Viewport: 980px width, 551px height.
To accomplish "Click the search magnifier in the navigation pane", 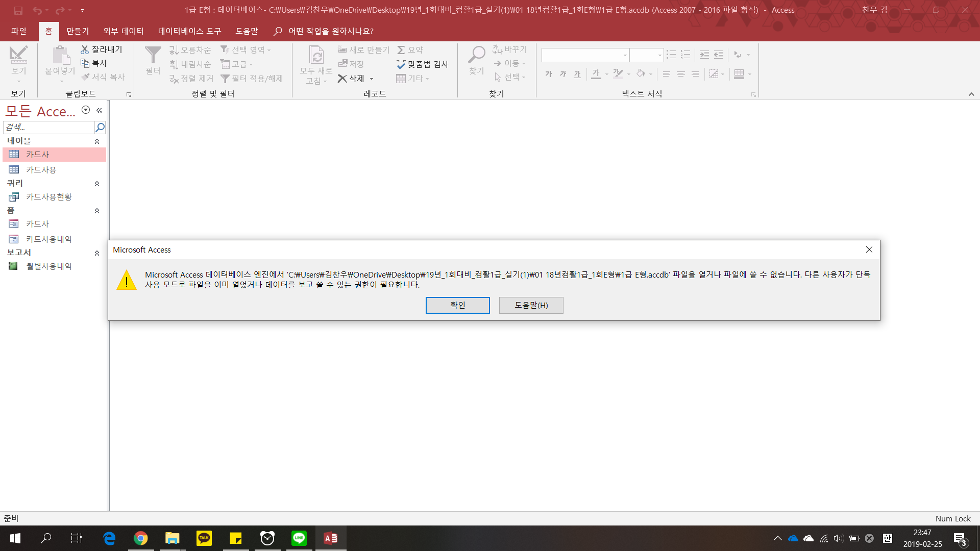I will coord(100,127).
